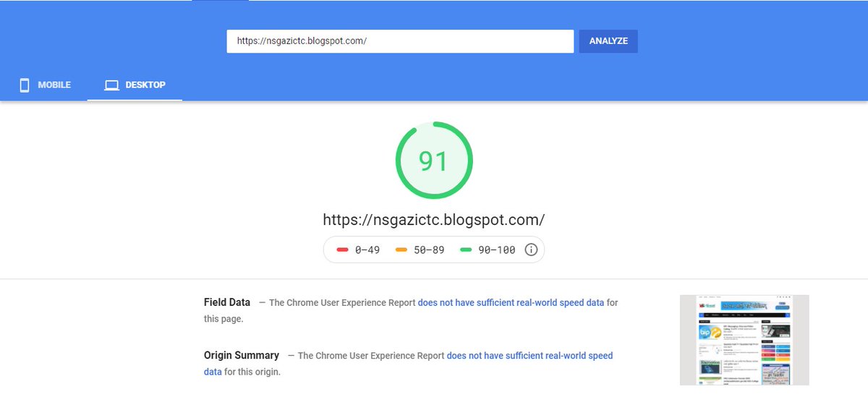This screenshot has height=397, width=868.
Task: Click the orange 50–89 legend marker
Action: (401, 250)
